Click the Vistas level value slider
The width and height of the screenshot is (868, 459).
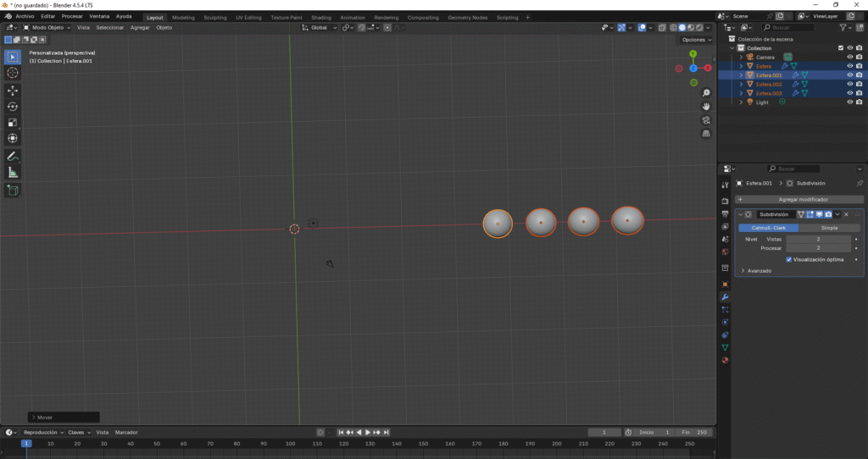[818, 240]
